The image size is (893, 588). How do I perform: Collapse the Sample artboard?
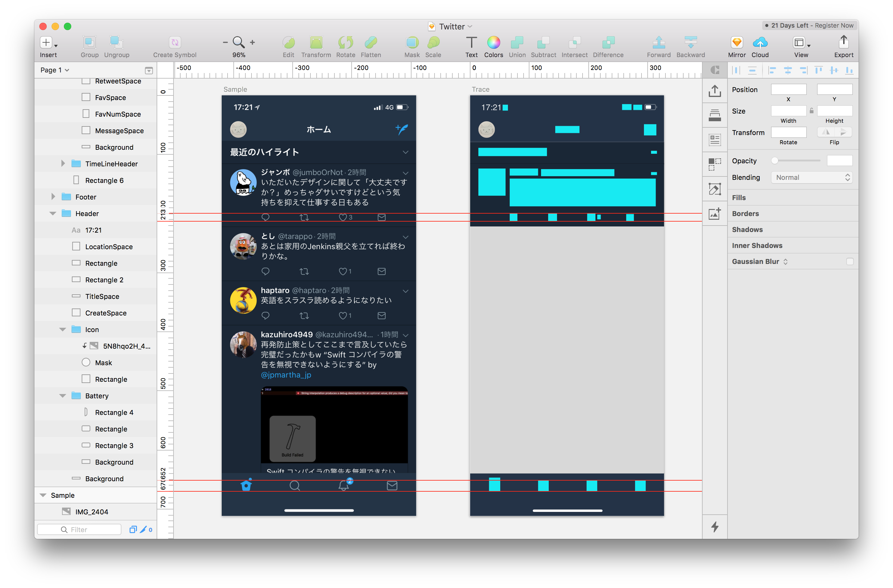(43, 495)
